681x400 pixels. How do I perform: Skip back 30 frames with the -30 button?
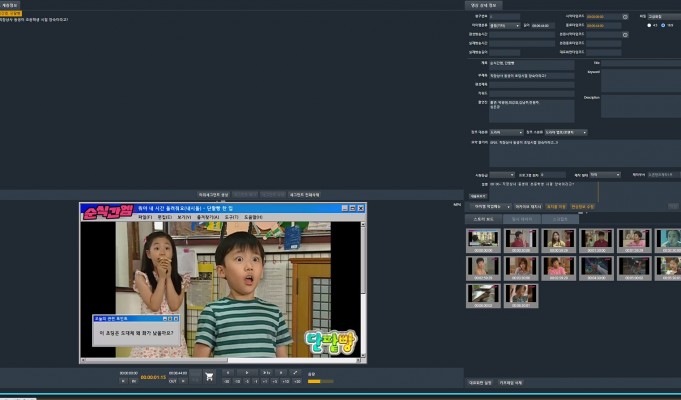pos(226,382)
